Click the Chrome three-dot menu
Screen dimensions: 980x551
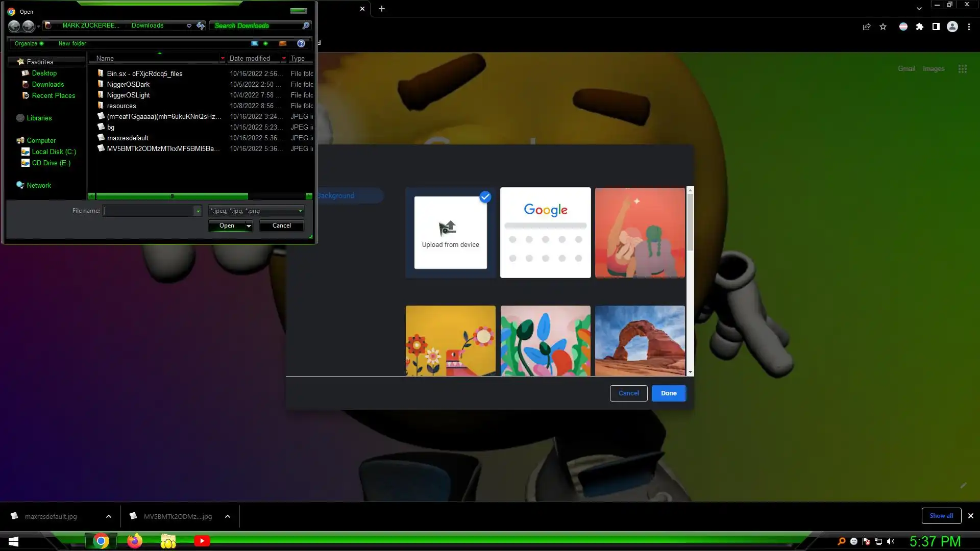click(969, 27)
